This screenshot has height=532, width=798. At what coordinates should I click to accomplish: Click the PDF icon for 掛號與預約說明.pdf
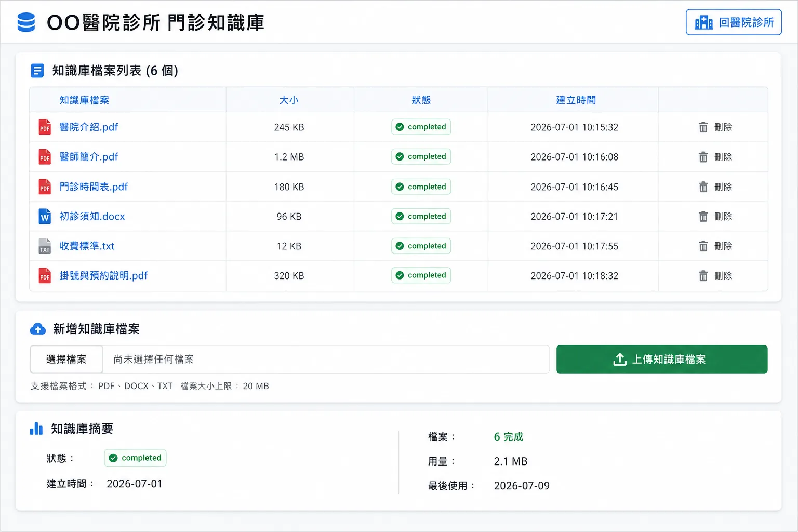45,276
